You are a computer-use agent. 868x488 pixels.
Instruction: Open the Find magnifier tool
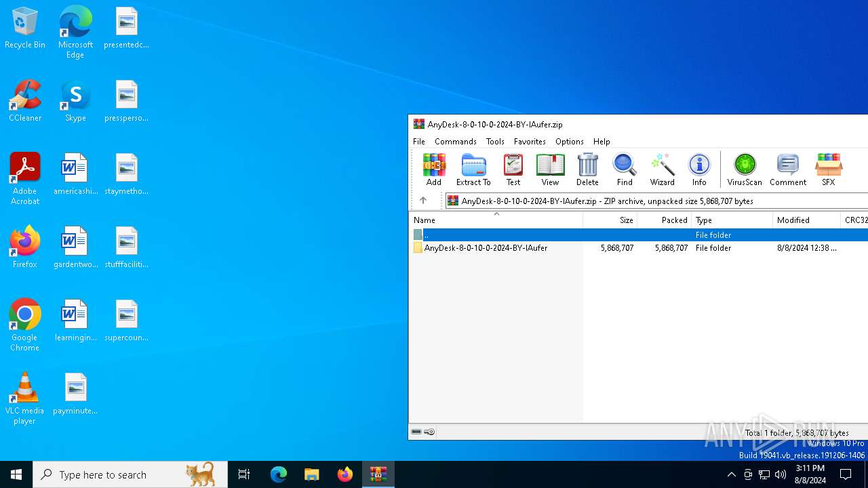(x=625, y=169)
